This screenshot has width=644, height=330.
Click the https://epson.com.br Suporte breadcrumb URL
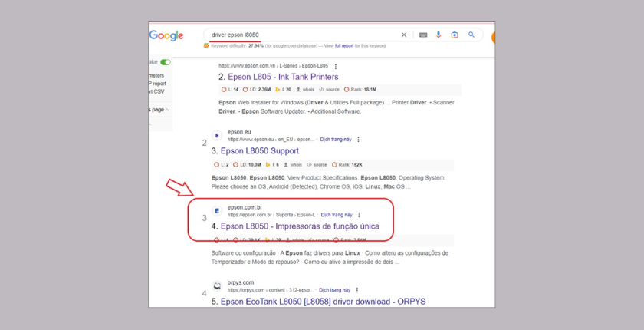pos(271,215)
